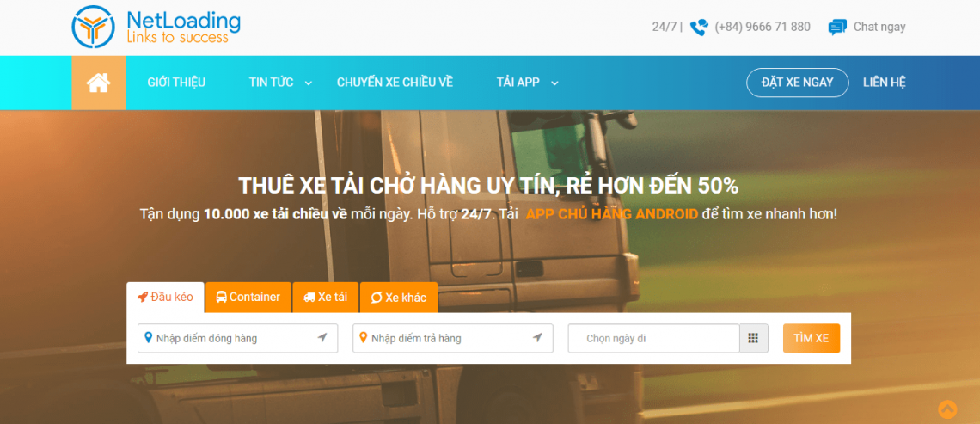Click the scroll-to-top arrow button

click(947, 409)
